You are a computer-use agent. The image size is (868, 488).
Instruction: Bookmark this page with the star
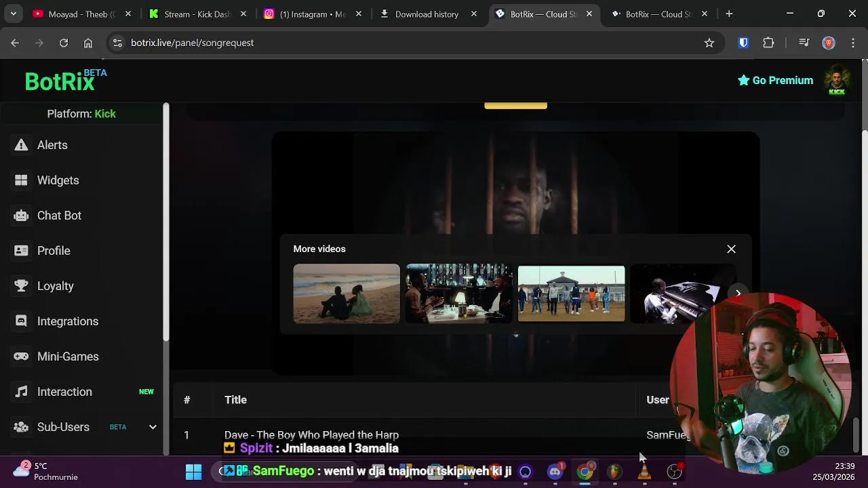(709, 43)
